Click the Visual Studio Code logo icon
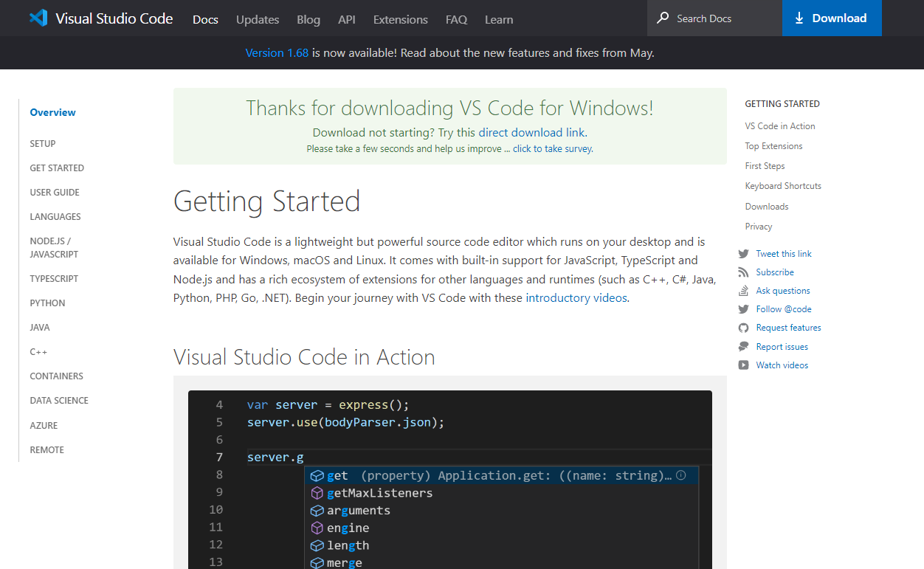 click(38, 18)
